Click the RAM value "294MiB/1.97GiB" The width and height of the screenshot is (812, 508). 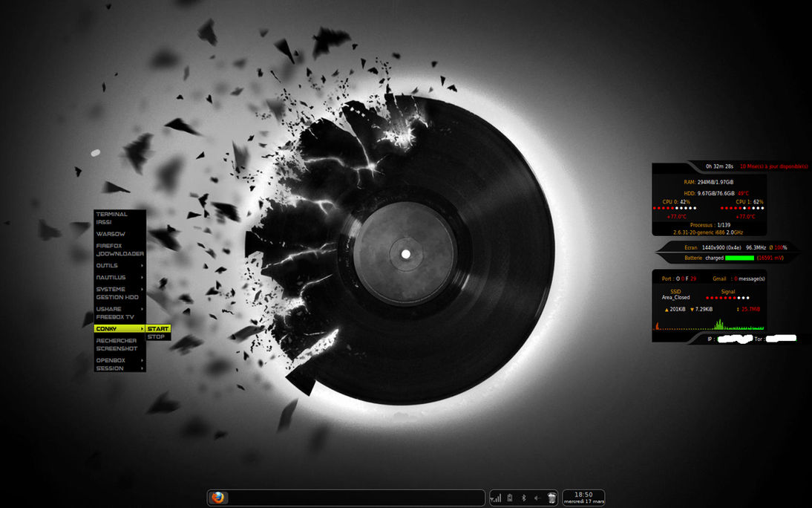[x=716, y=182]
